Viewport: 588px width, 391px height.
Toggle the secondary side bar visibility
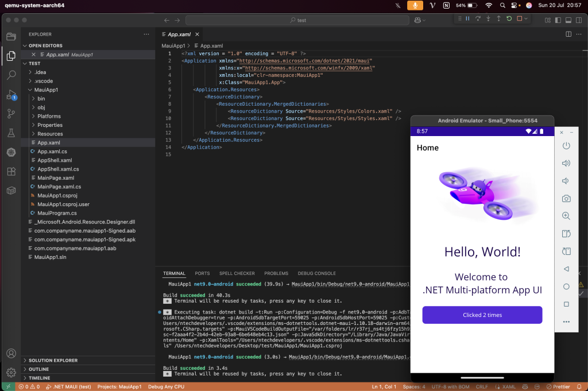point(579,20)
